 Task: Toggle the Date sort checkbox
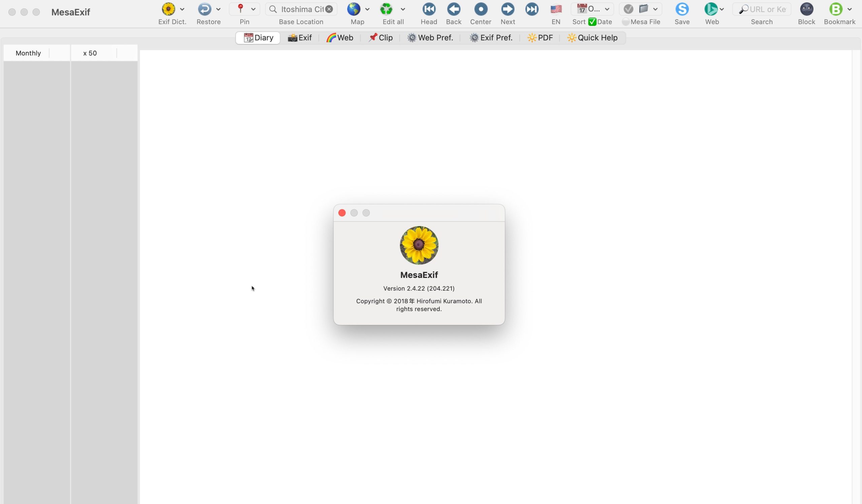[592, 22]
